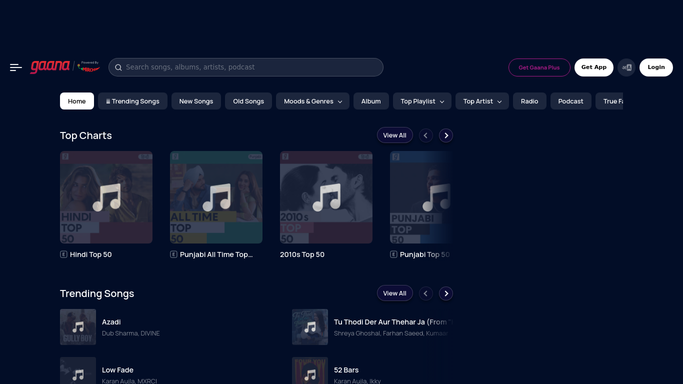Select the Home tab

pos(77,101)
